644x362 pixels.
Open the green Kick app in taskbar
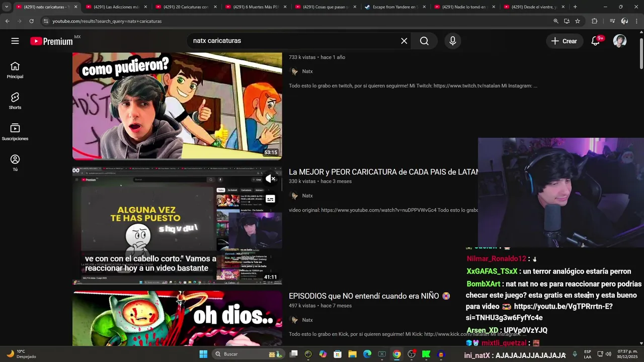click(426, 354)
